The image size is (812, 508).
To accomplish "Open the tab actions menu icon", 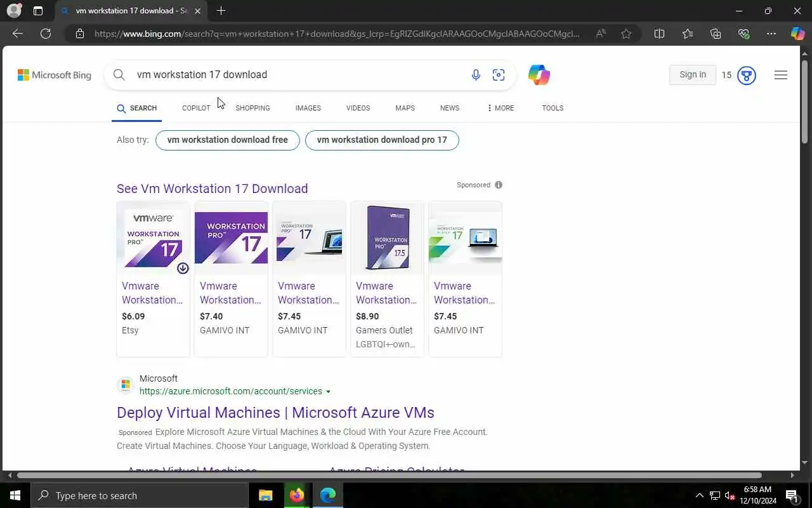I will [x=38, y=11].
